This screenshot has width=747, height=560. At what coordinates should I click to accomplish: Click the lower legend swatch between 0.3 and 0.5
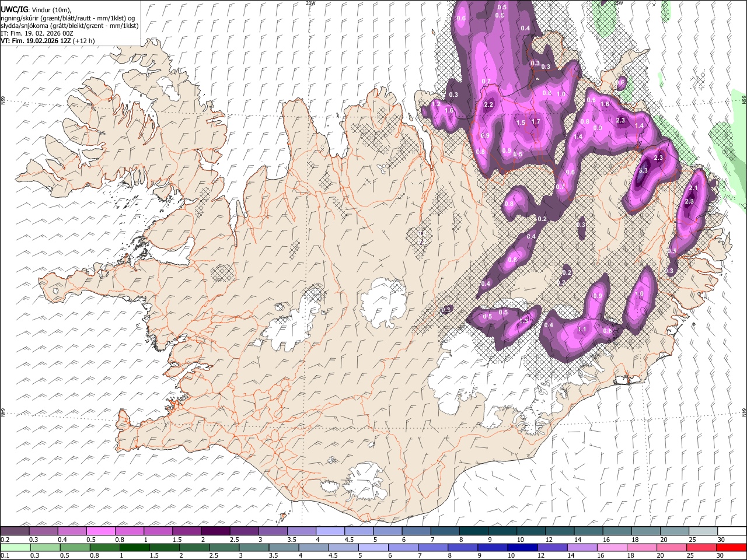point(45,547)
